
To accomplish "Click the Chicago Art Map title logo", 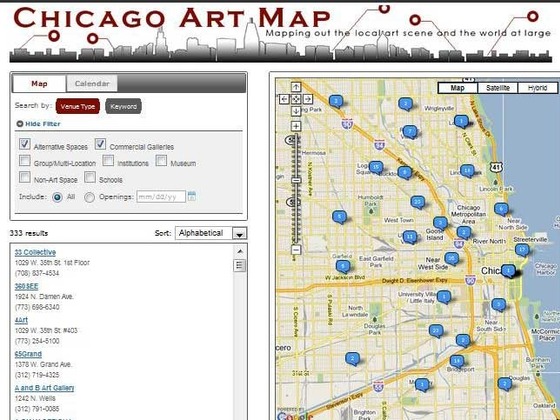I will coord(171,18).
